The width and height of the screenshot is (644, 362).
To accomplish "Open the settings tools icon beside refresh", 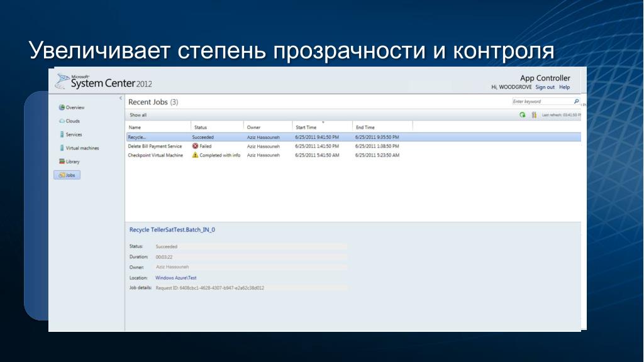I will tap(534, 115).
